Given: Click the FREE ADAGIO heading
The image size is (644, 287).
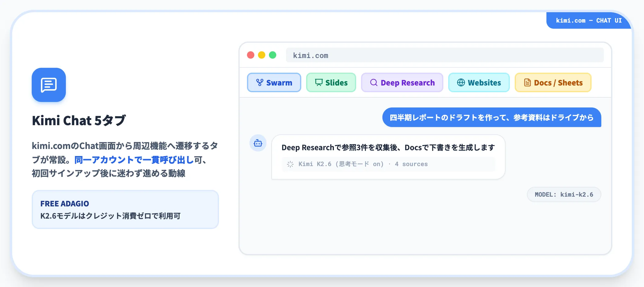Looking at the screenshot, I should (65, 204).
